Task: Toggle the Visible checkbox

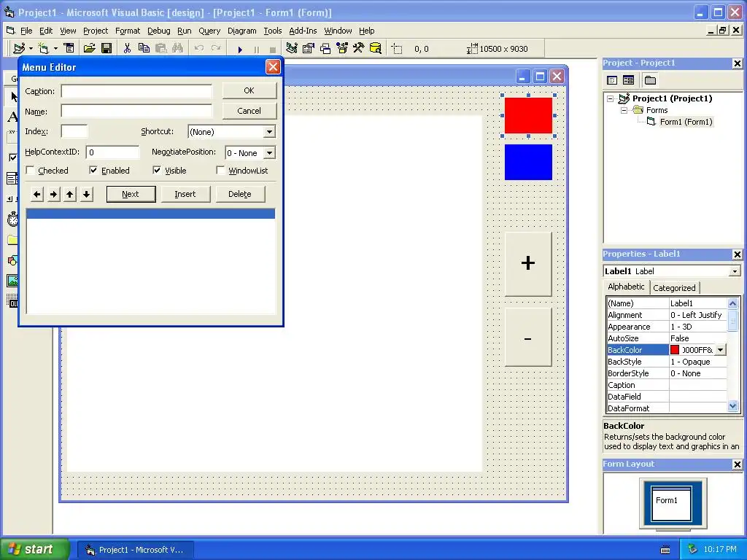Action: 157,170
